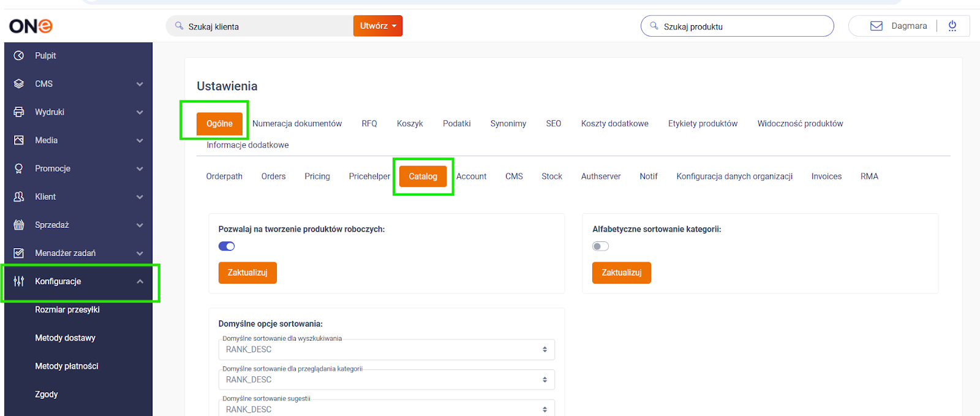Select the Account sub-tab
980x416 pixels.
point(471,176)
